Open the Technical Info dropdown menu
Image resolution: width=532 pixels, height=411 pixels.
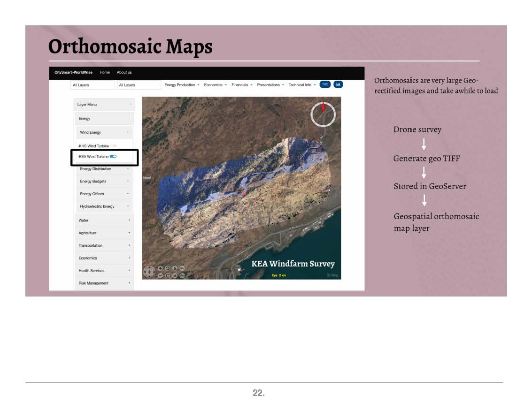pos(302,85)
